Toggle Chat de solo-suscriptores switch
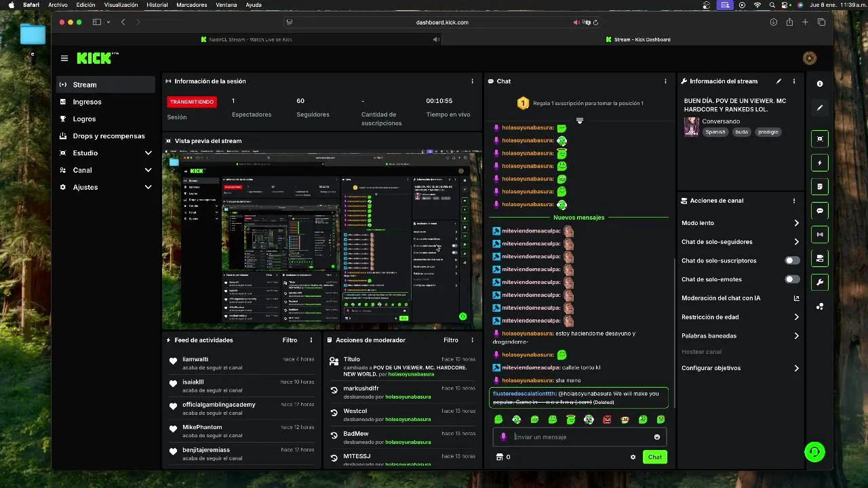The image size is (868, 488). (x=792, y=260)
